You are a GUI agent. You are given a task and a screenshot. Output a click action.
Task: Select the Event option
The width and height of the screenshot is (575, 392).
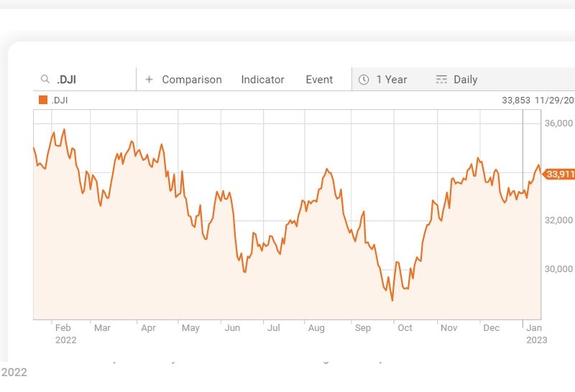coord(319,80)
